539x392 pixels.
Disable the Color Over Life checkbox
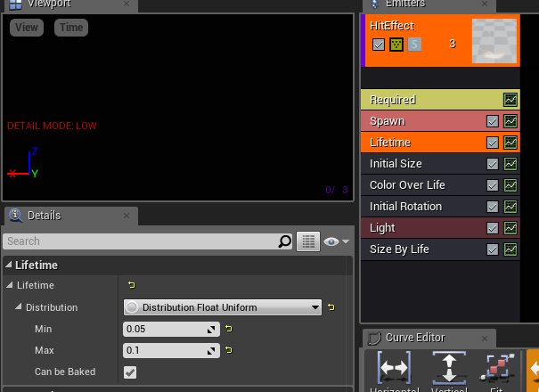(x=493, y=185)
